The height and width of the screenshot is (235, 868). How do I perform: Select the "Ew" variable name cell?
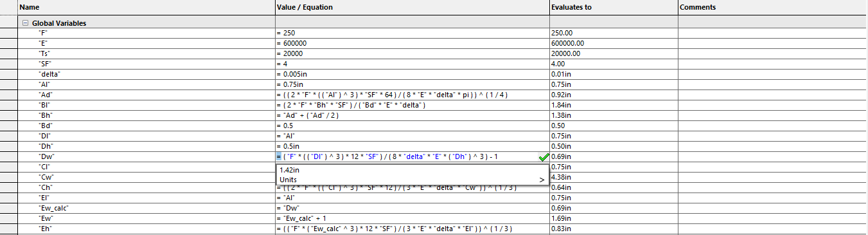pyautogui.click(x=146, y=218)
